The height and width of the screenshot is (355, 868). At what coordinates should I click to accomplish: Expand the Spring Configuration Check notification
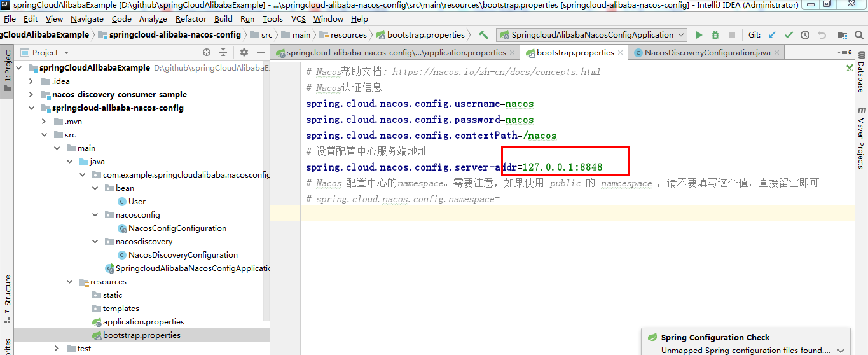click(x=841, y=350)
